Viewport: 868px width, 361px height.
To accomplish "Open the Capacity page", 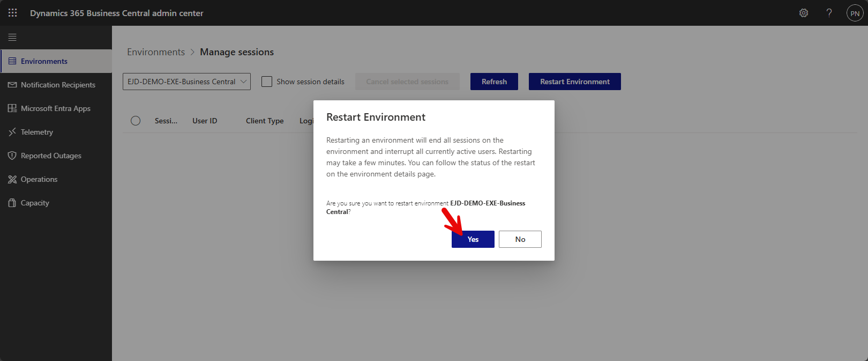I will (x=56, y=203).
